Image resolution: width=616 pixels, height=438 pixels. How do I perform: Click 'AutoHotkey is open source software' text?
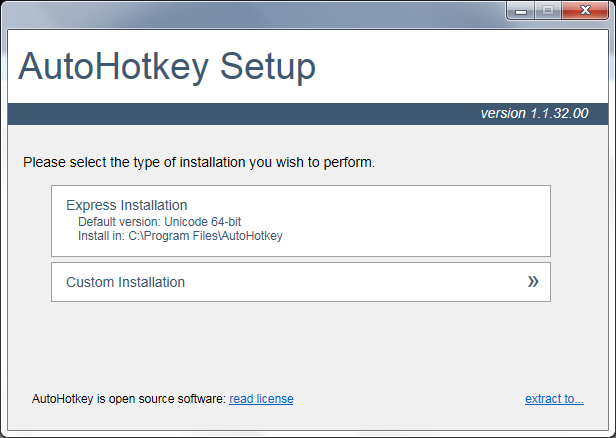[129, 399]
